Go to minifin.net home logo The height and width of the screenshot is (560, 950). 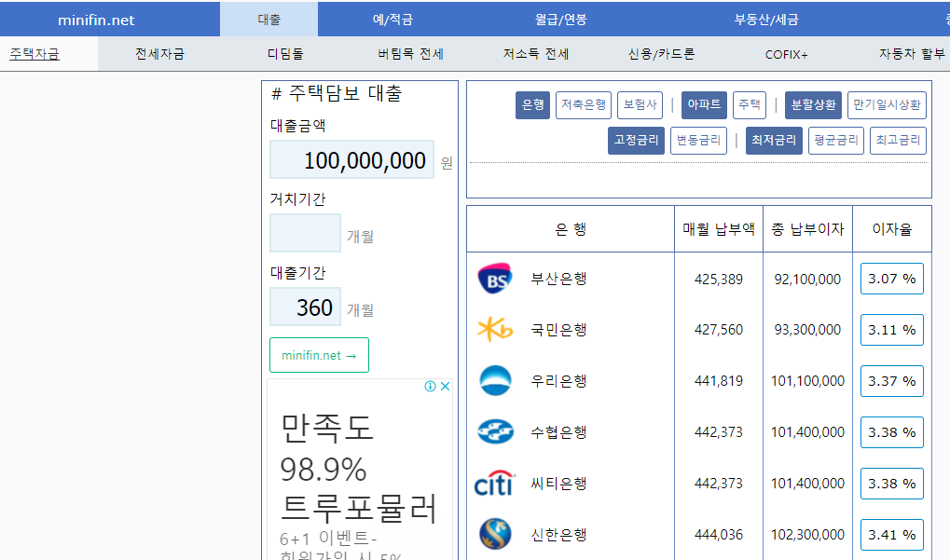pos(96,20)
